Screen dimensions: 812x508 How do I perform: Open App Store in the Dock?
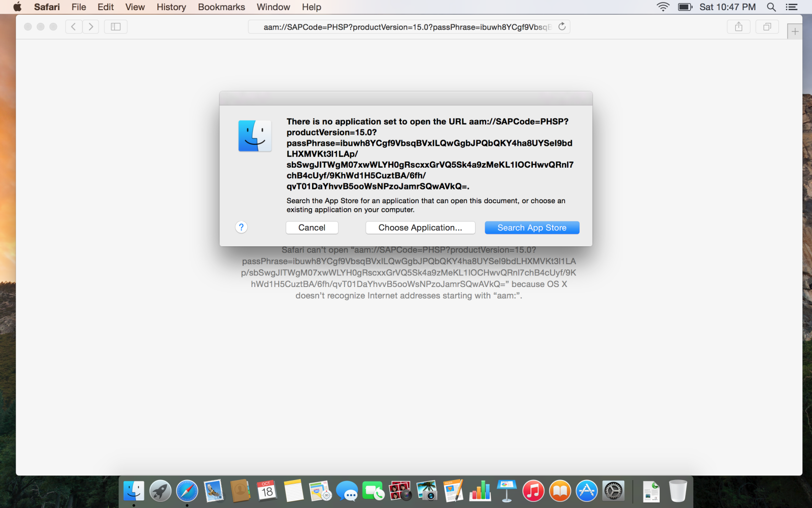point(587,491)
